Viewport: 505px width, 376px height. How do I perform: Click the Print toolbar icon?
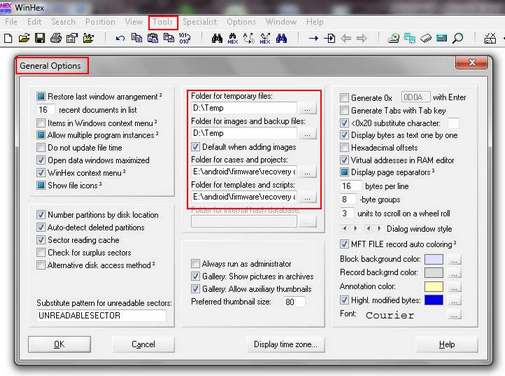(56, 38)
